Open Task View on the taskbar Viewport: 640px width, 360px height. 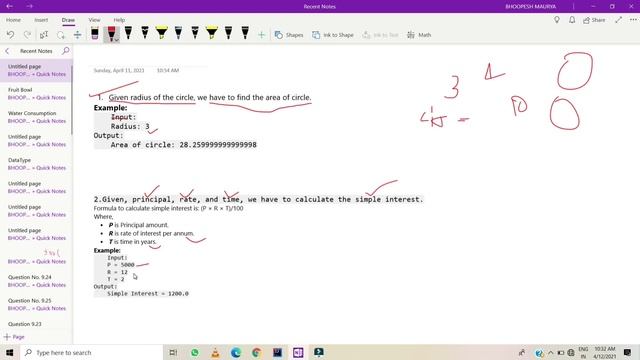[173, 352]
